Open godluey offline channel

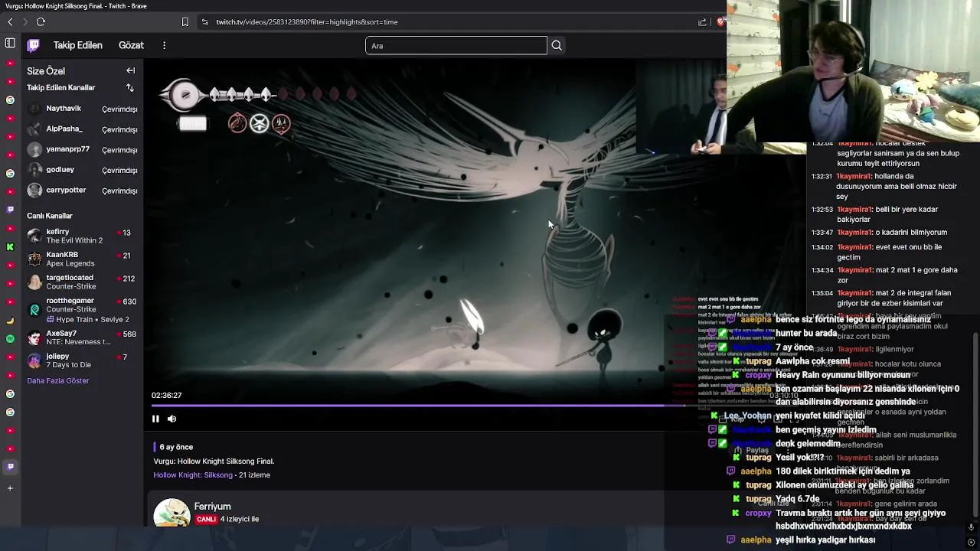(x=82, y=170)
